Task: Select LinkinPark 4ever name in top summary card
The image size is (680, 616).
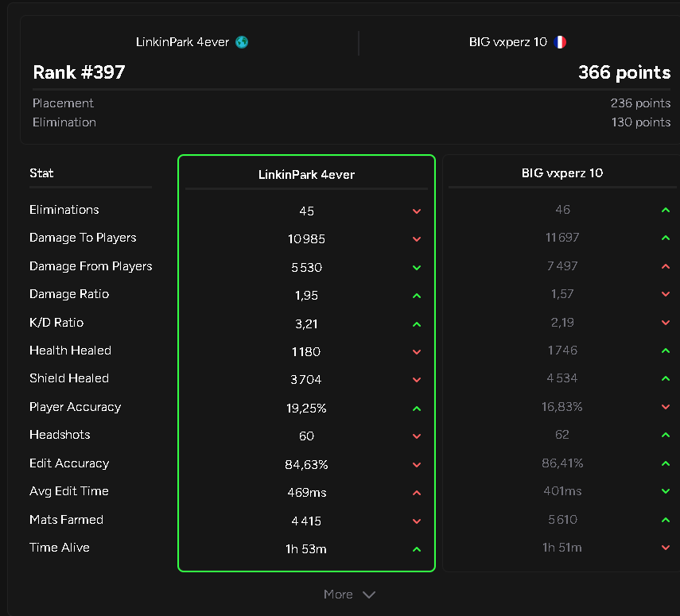Action: coord(182,42)
